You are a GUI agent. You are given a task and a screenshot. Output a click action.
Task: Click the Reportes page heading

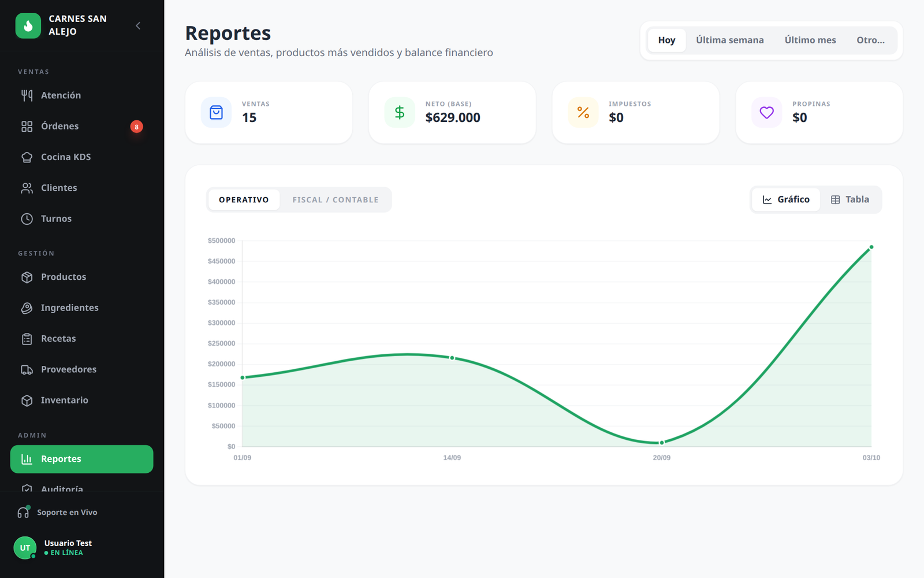228,33
